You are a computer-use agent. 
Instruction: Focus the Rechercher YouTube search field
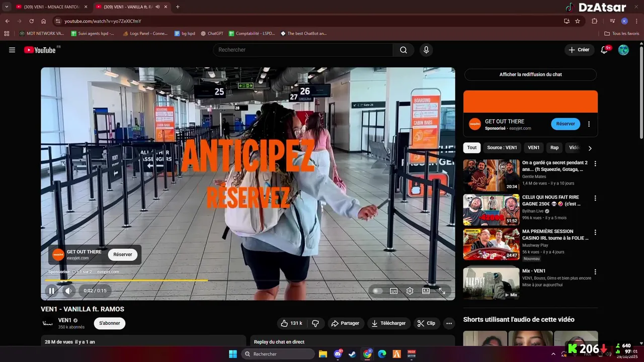coord(303,50)
